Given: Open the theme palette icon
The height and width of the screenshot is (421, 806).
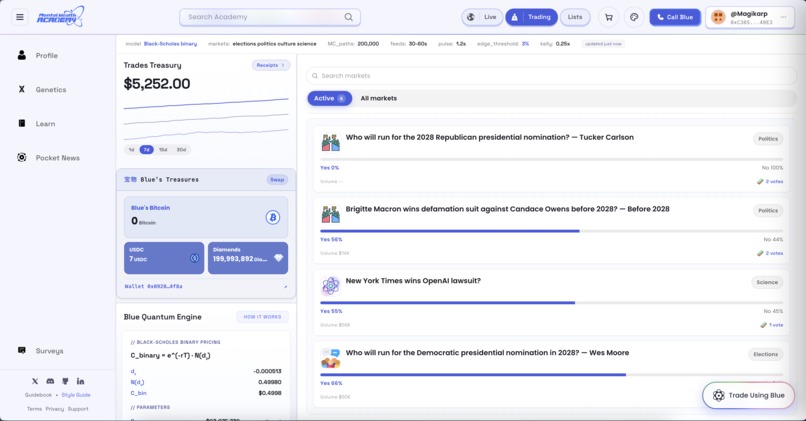Looking at the screenshot, I should pos(634,17).
